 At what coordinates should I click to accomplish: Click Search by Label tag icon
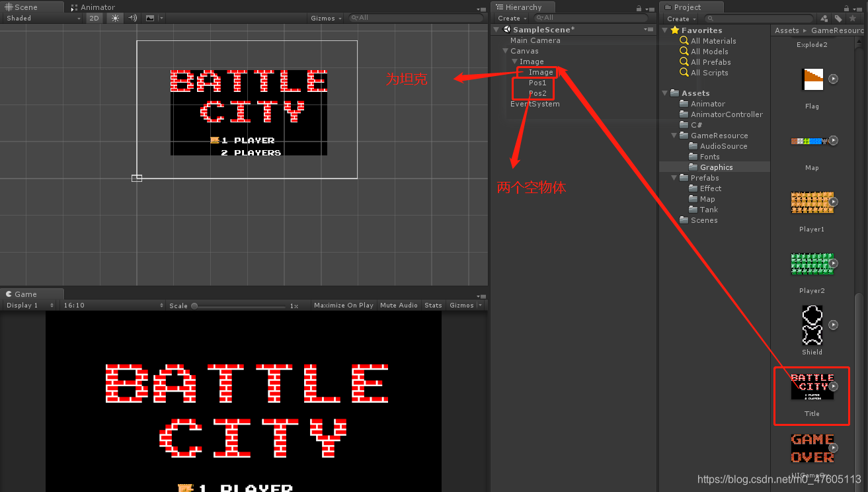click(x=838, y=19)
